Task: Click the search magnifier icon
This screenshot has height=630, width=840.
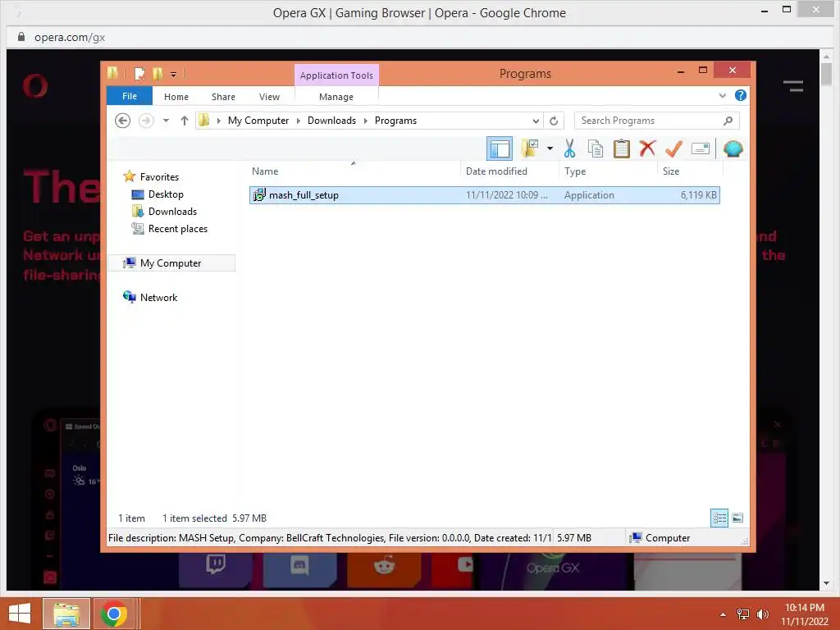Action: point(728,121)
